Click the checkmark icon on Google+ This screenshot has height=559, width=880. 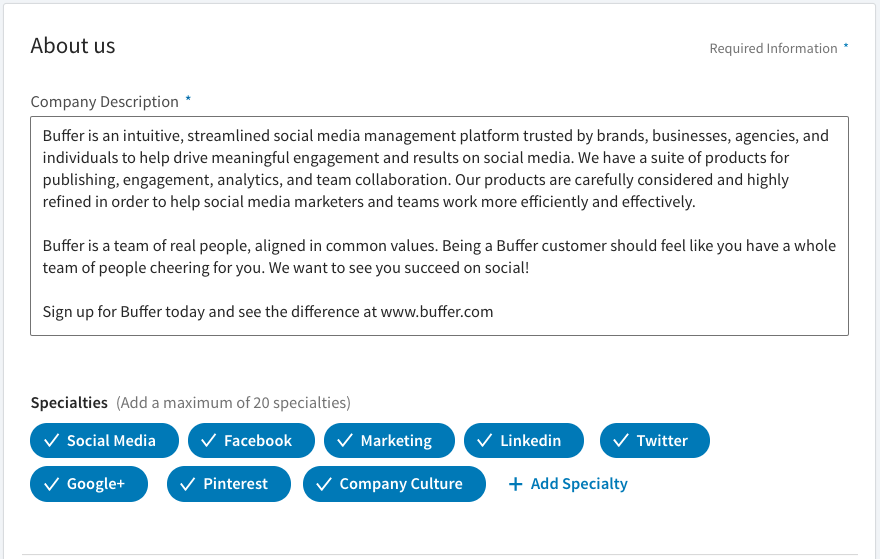click(51, 484)
